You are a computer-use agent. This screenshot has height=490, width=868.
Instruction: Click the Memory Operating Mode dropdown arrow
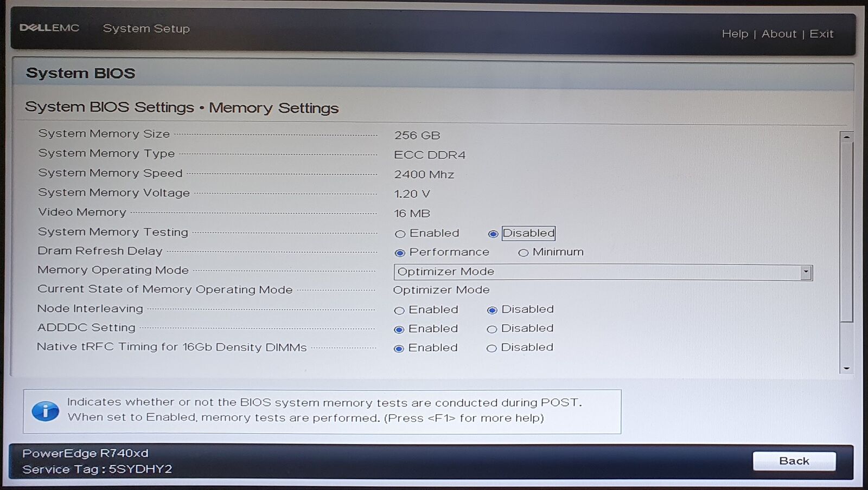coord(806,272)
